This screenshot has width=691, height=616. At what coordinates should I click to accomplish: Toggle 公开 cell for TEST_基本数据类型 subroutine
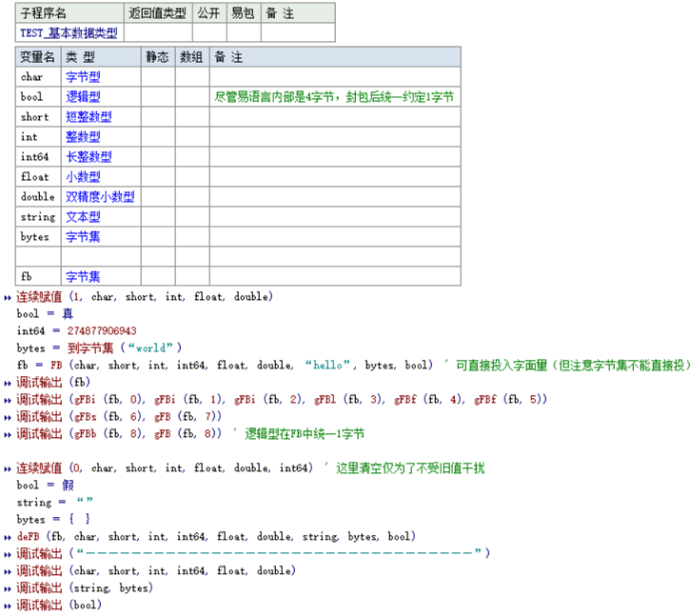pos(208,33)
